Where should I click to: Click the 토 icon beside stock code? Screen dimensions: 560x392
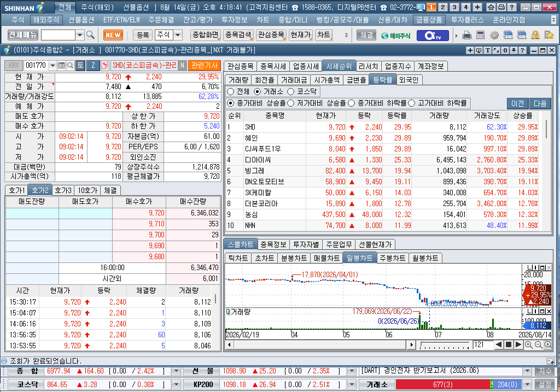(x=80, y=66)
